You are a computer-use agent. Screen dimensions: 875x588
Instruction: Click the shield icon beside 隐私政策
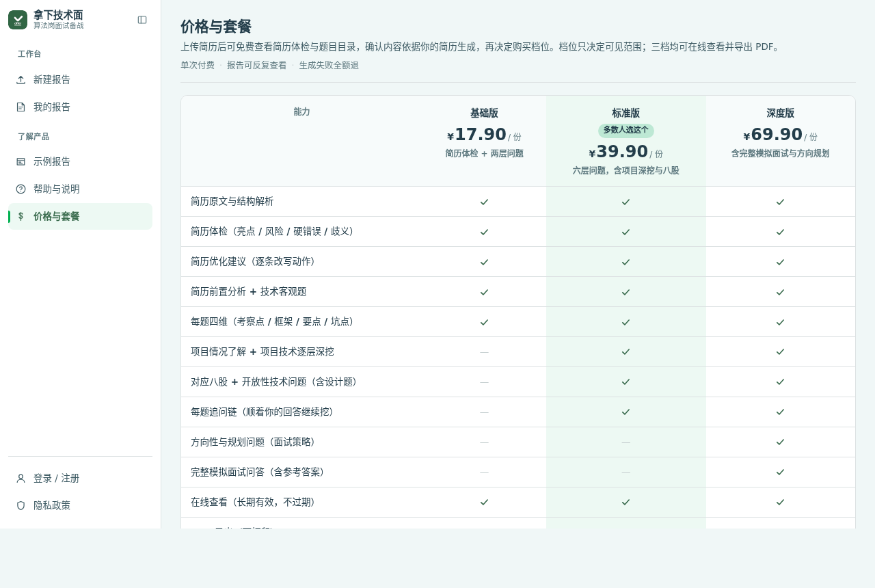coord(21,506)
